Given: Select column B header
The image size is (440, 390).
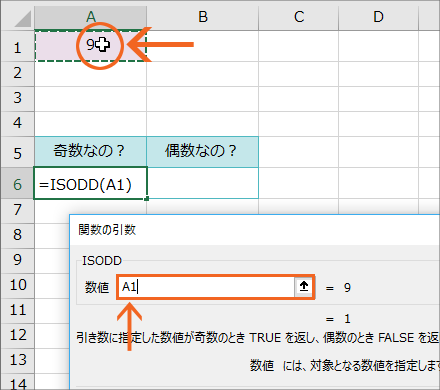Looking at the screenshot, I should (202, 17).
